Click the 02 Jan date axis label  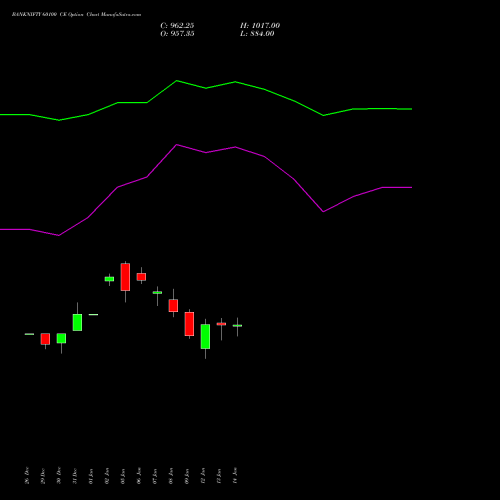pyautogui.click(x=107, y=476)
